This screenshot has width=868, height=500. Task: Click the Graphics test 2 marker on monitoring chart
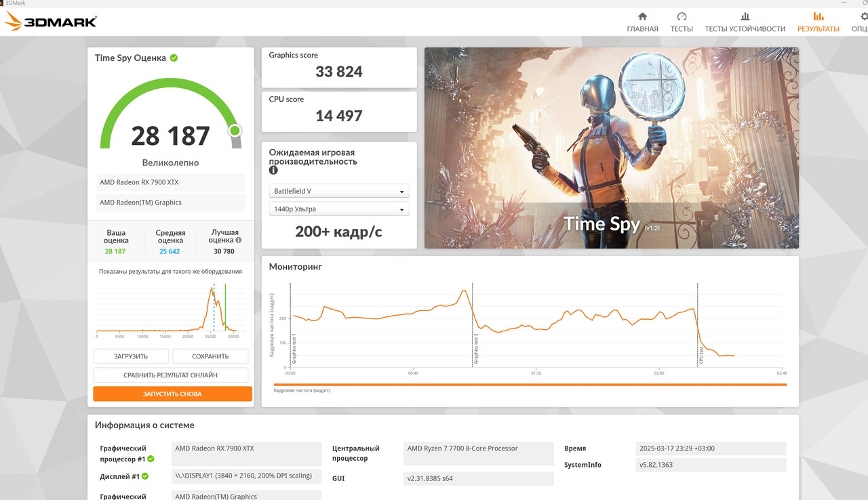[x=476, y=349]
